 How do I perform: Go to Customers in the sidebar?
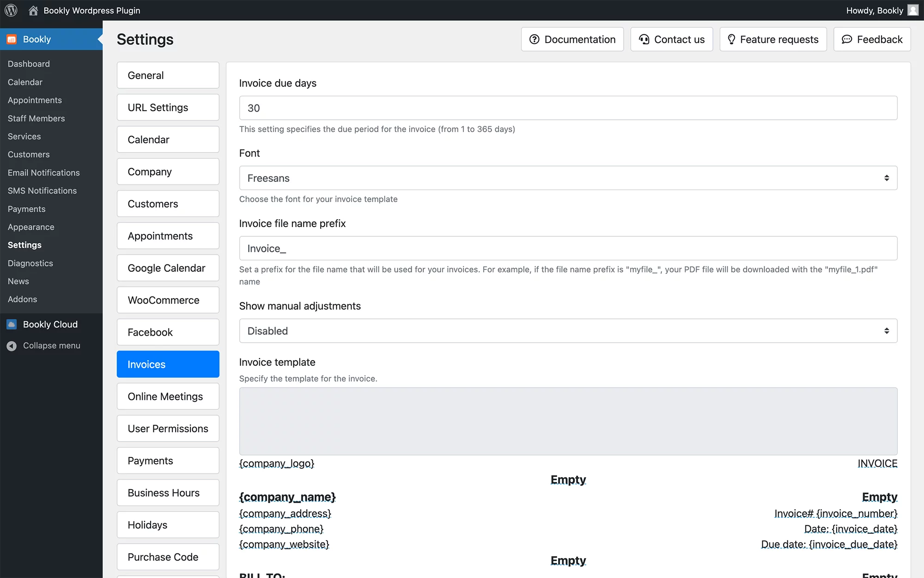[29, 154]
